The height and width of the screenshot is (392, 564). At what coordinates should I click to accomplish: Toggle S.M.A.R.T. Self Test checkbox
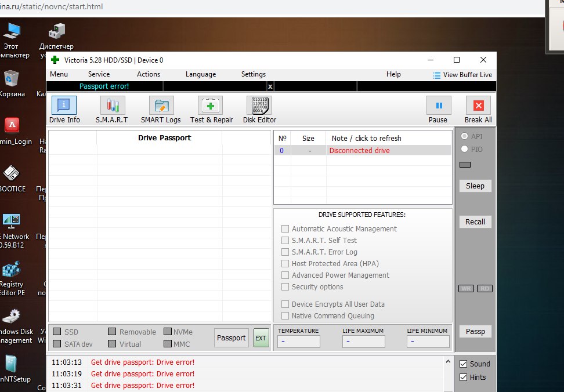285,241
